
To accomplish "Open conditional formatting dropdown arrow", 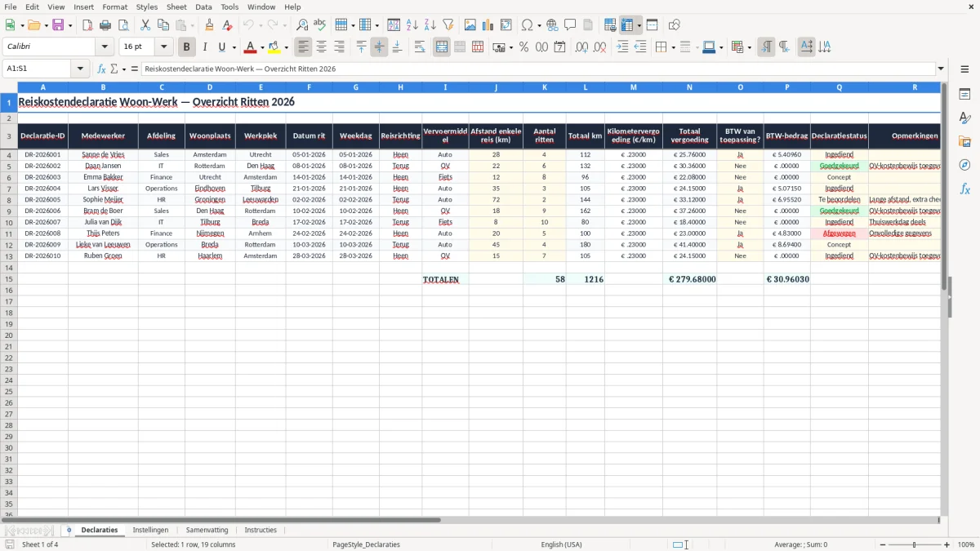I will [750, 47].
